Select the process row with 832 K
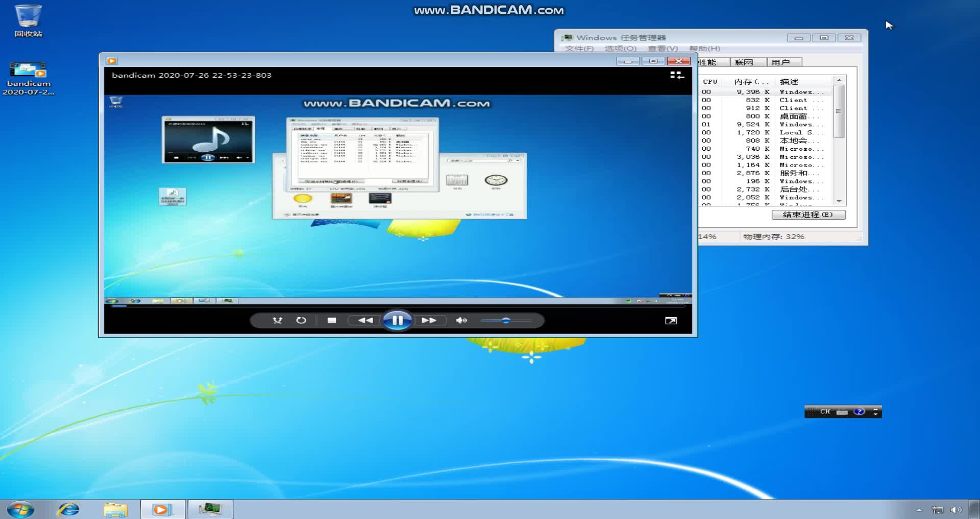 766,100
